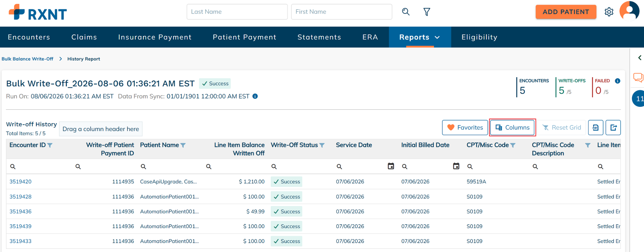This screenshot has width=644, height=252.
Task: Click search icon under Write-off Patient Payment ID
Action: [78, 167]
